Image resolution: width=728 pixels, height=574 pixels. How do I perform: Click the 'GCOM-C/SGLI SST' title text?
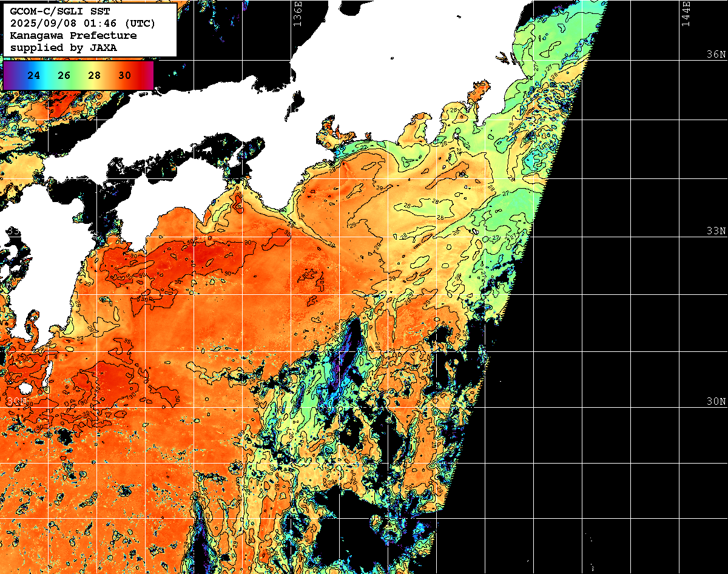(x=59, y=12)
